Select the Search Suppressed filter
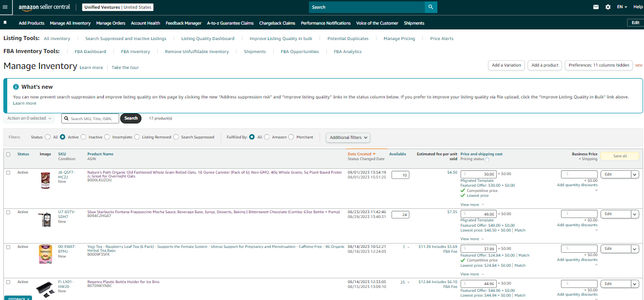The width and height of the screenshot is (644, 300). coord(176,137)
